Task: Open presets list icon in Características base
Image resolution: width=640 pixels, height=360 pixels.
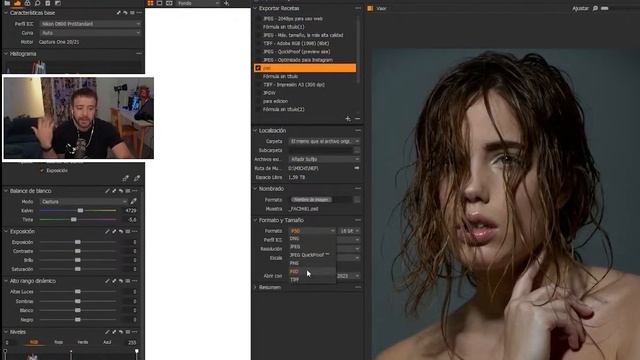Action: [x=132, y=13]
